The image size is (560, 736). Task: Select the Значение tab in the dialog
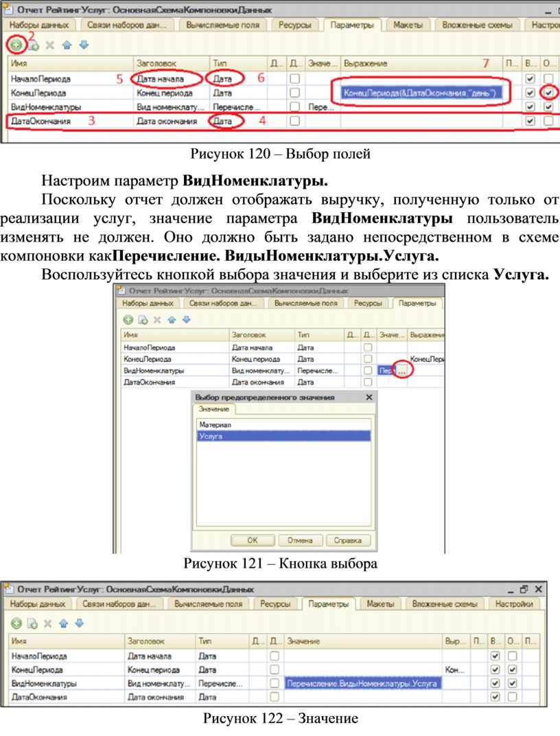pos(214,409)
